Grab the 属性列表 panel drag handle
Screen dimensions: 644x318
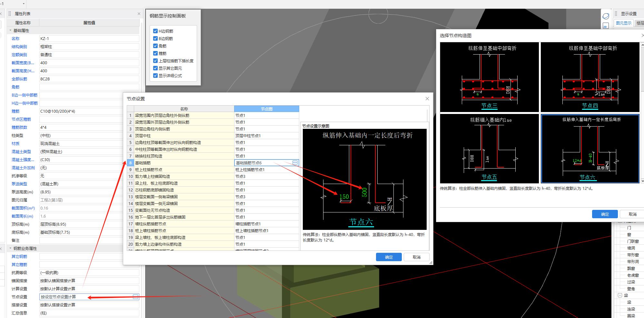(10, 14)
